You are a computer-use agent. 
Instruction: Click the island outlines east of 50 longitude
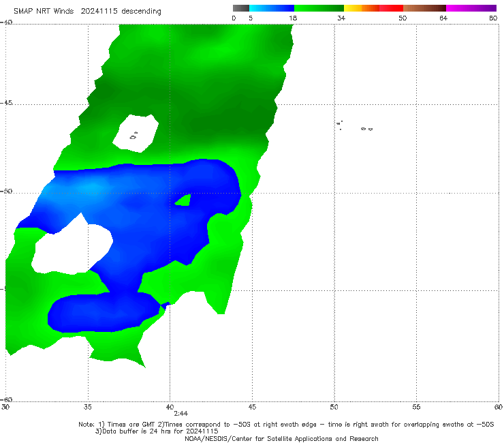click(x=355, y=125)
